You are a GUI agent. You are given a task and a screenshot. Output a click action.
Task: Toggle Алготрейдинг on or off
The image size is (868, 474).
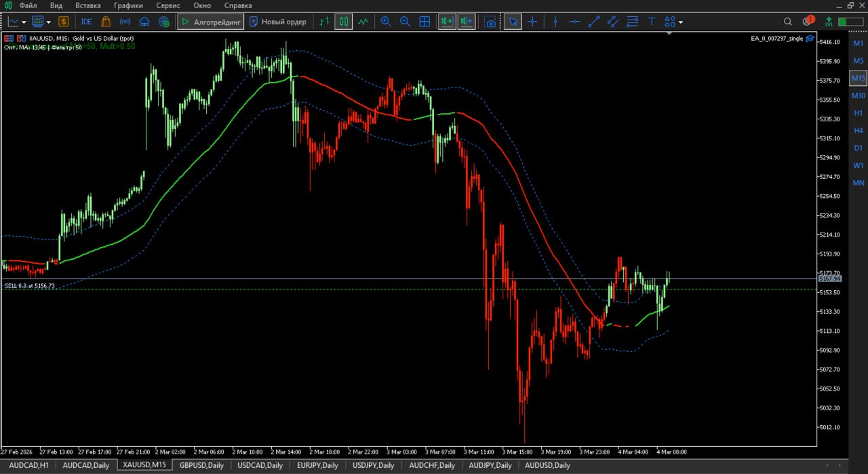tap(210, 21)
